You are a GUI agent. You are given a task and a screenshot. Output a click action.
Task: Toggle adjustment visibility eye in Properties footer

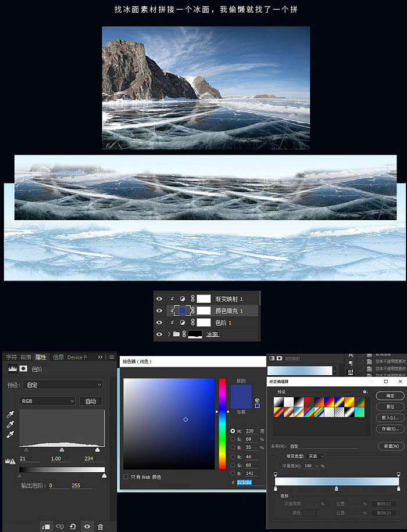click(x=87, y=527)
